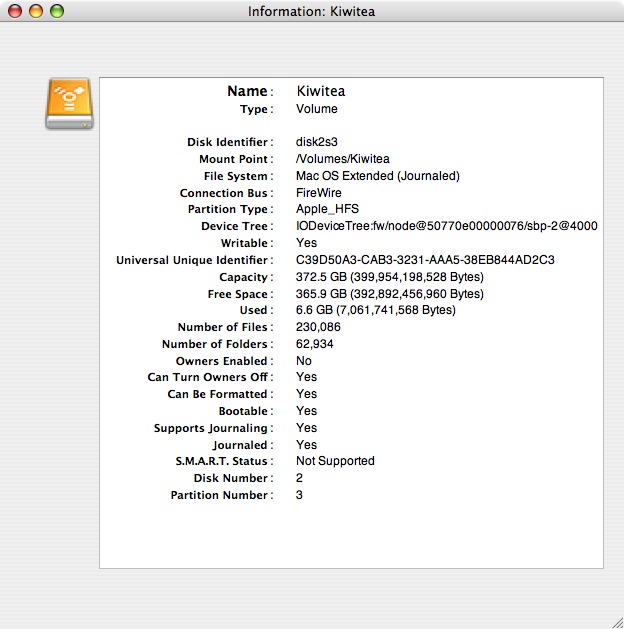
Task: Click the 'Name' label
Action: [247, 91]
